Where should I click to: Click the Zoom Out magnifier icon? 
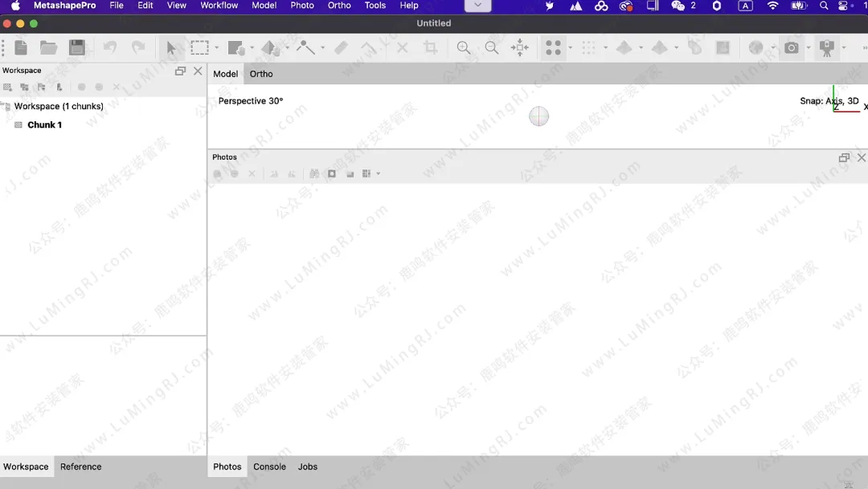pyautogui.click(x=492, y=48)
